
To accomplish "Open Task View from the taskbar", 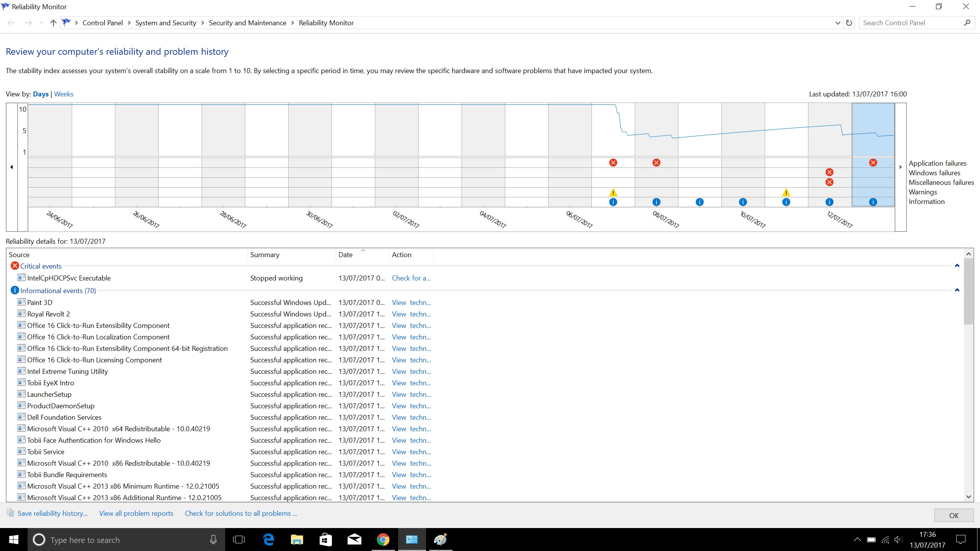I will 239,540.
